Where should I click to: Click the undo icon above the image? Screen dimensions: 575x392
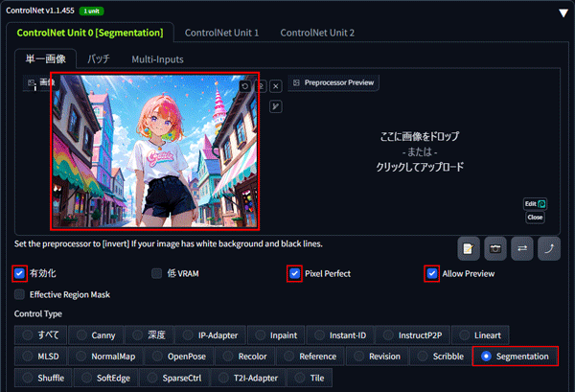click(x=246, y=85)
